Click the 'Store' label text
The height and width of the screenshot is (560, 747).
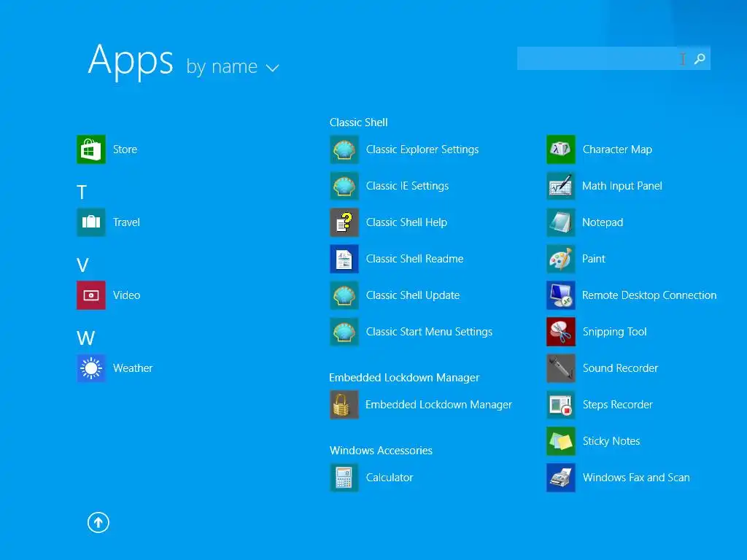coord(125,149)
